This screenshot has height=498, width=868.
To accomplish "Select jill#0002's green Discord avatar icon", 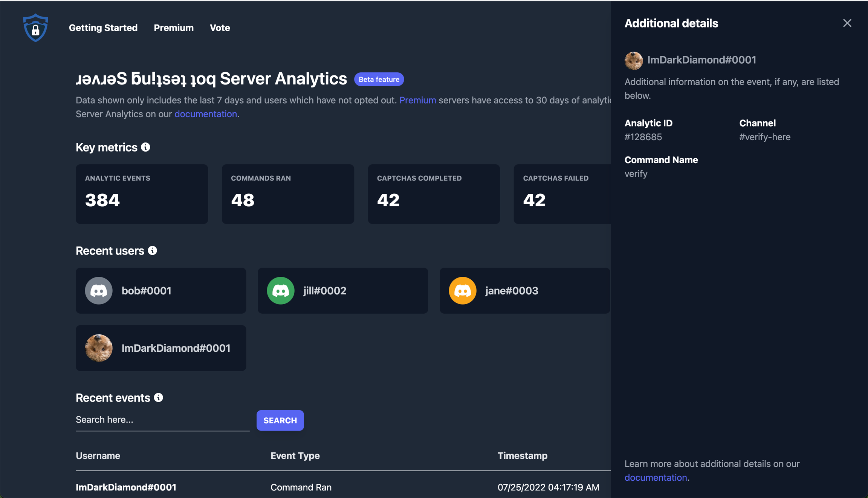I will (281, 290).
